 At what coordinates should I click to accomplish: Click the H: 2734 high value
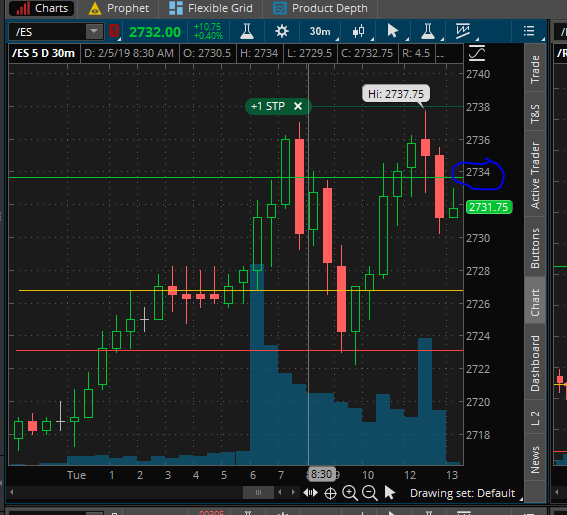pyautogui.click(x=259, y=53)
